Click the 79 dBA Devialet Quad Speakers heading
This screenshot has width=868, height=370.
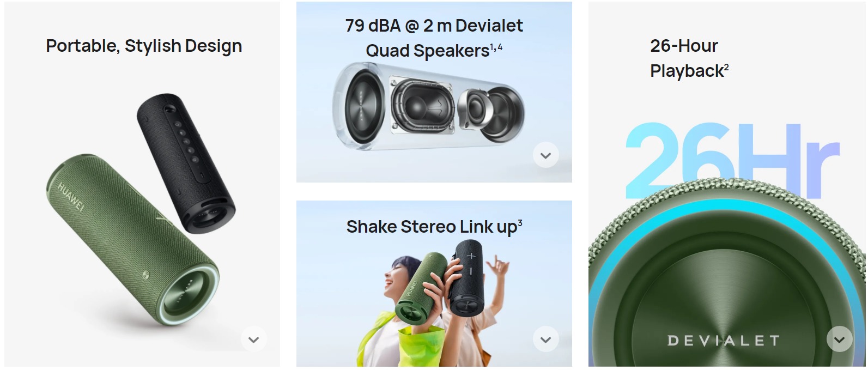(x=434, y=38)
